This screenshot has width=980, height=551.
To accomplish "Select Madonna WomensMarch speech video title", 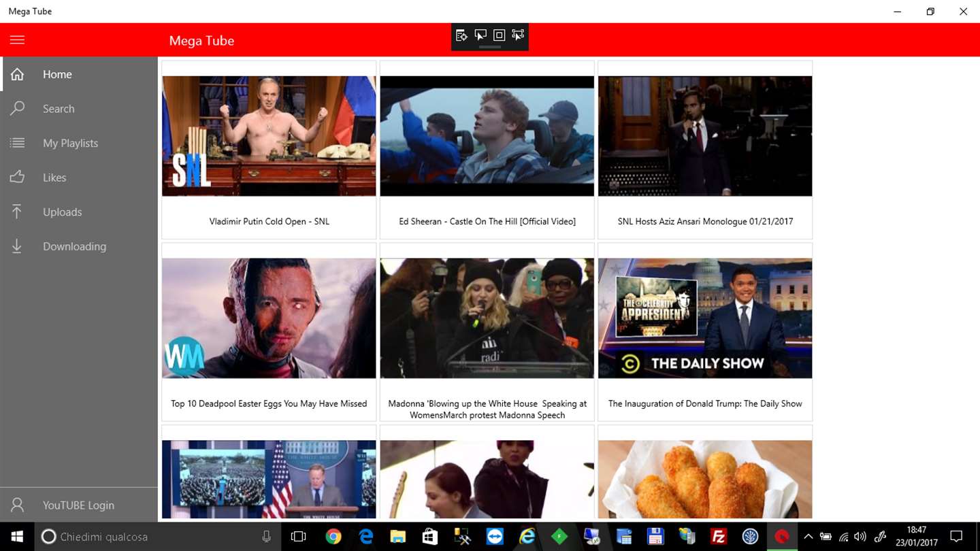I will point(487,409).
